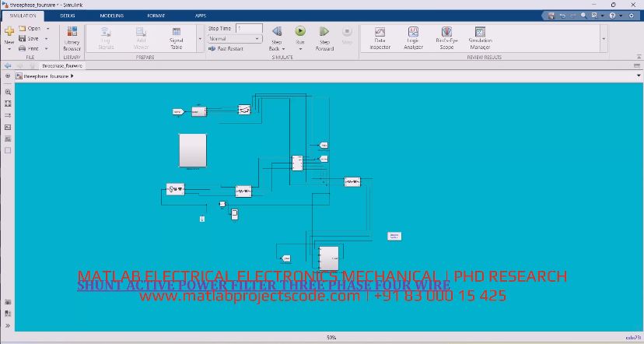Launch the Logic Analyzer
Screen dimensions: 644x344
[413, 37]
